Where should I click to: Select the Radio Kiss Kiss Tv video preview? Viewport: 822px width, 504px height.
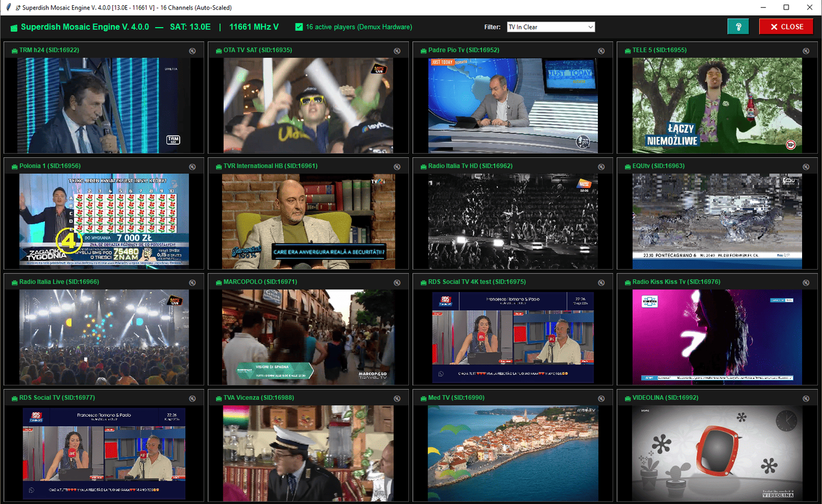pos(717,337)
